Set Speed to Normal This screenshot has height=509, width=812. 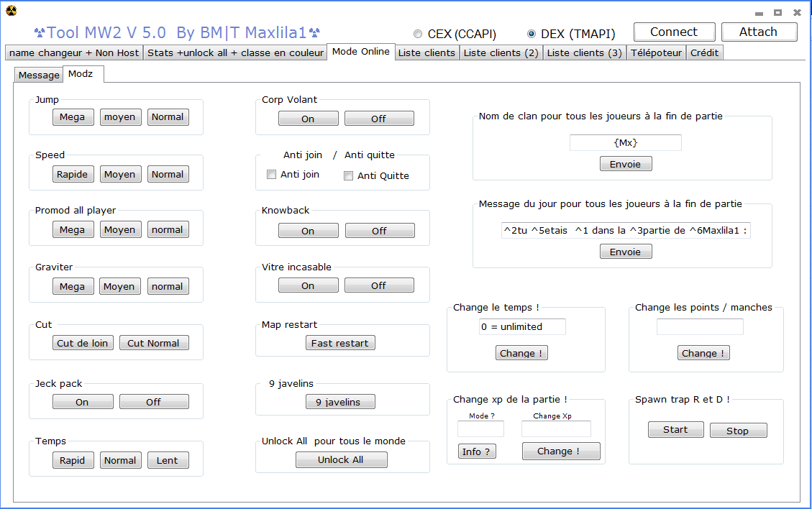click(168, 175)
